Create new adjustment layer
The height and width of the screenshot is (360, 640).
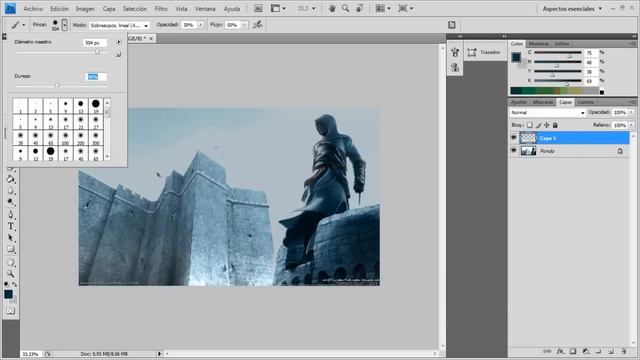[x=586, y=351]
